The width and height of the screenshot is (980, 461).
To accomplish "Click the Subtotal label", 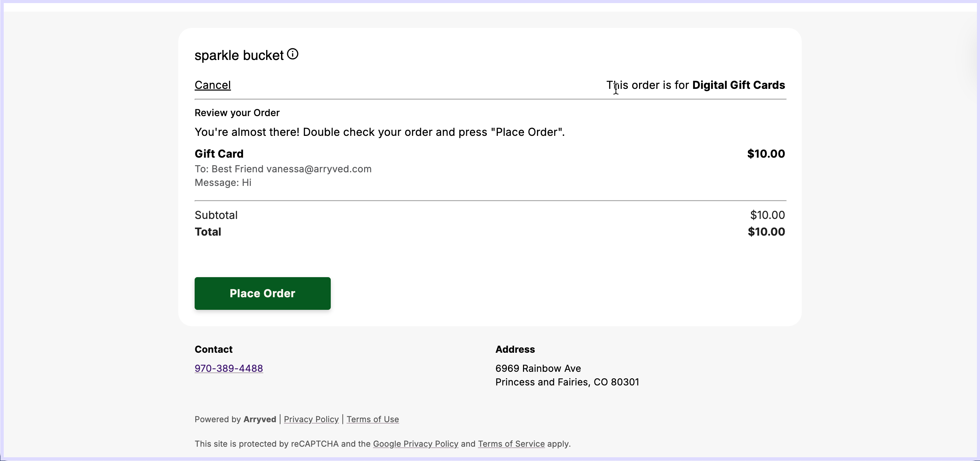I will [x=216, y=215].
